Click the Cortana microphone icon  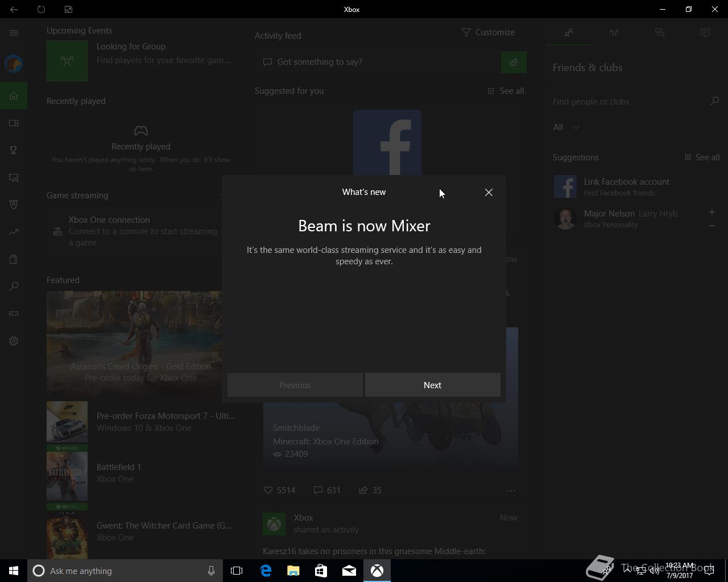point(211,571)
